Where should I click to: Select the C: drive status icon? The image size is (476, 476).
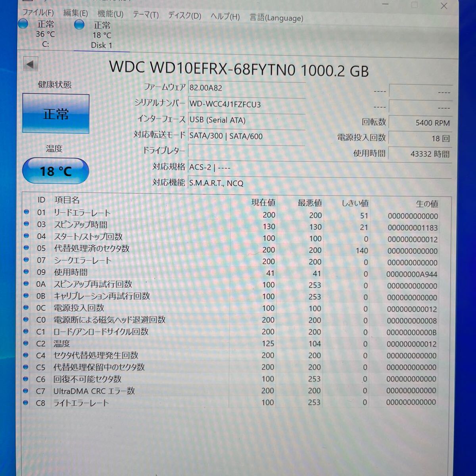[x=23, y=24]
